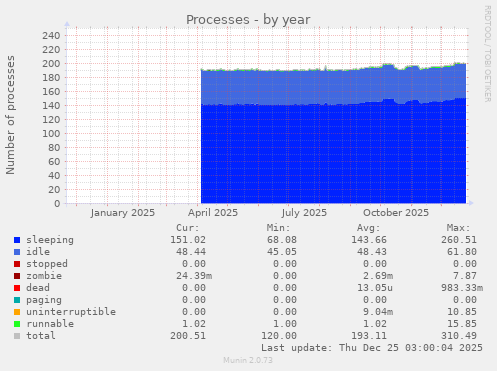Click idle maximum value 61.80

pyautogui.click(x=462, y=252)
